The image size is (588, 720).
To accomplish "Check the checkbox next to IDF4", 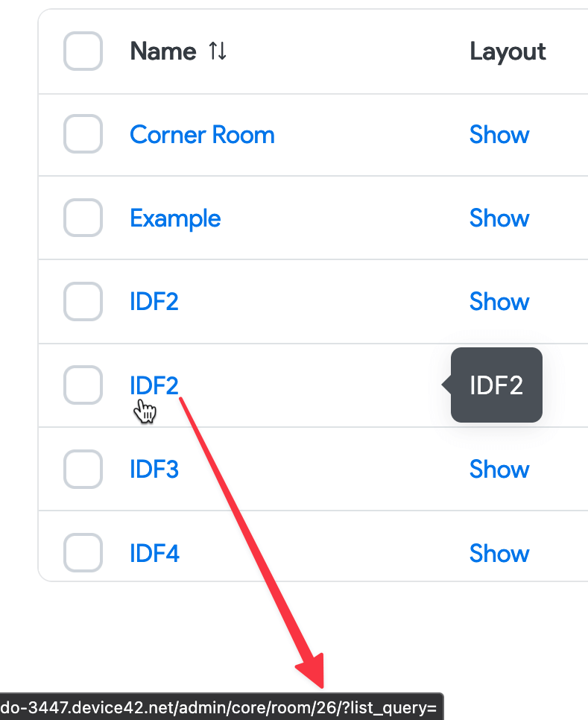I will tap(83, 552).
